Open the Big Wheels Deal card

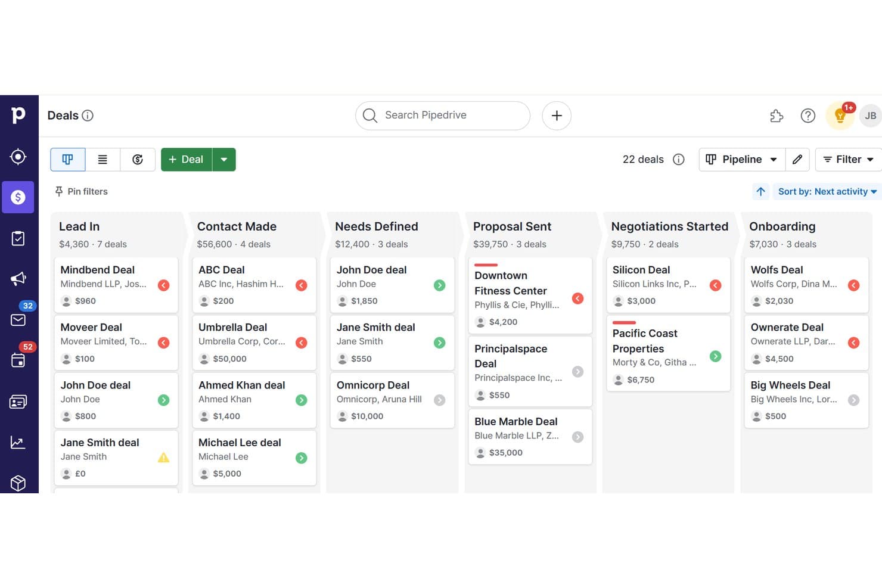coord(806,400)
